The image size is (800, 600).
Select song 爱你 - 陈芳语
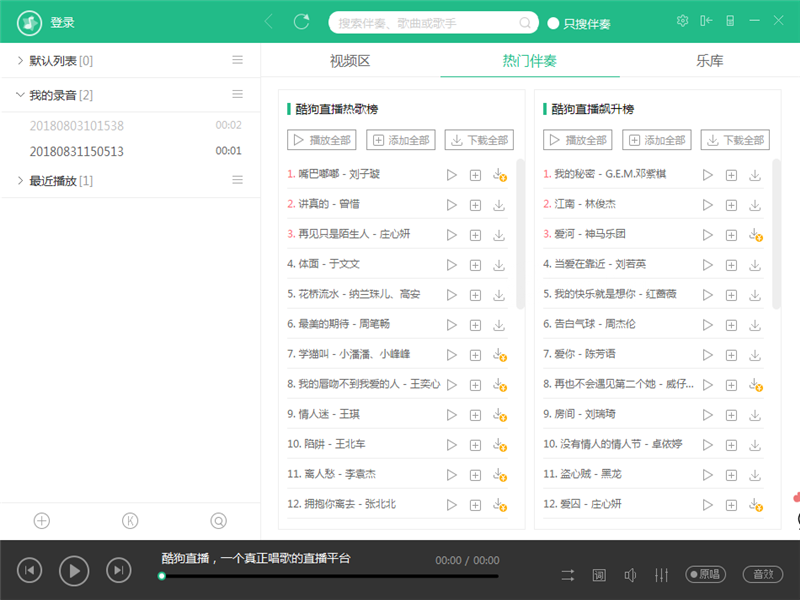pos(579,354)
